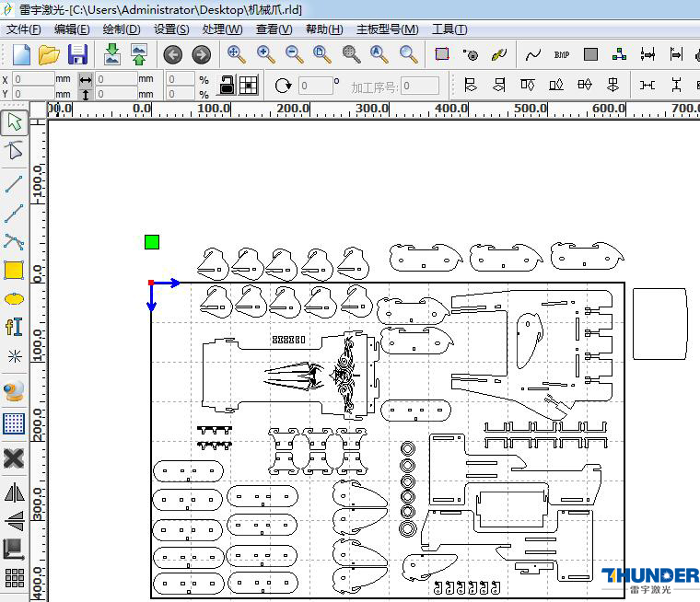
Task: Select the node edit tool
Action: (x=14, y=151)
